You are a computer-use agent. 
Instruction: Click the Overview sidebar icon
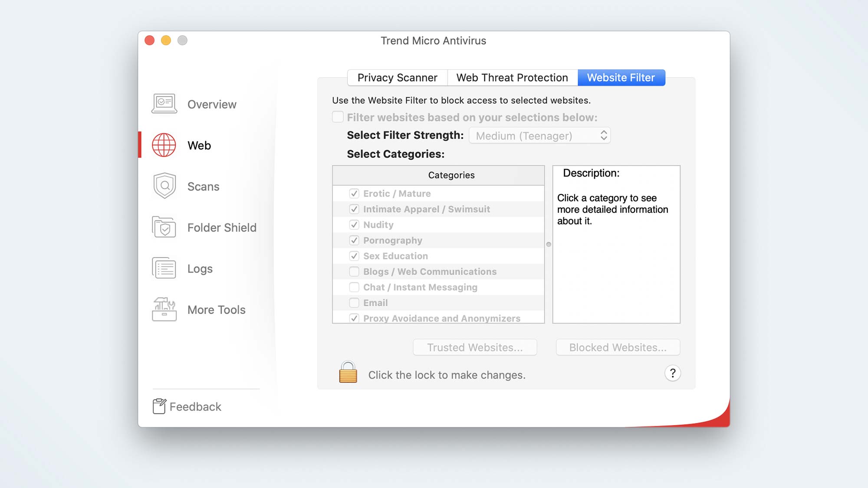[x=163, y=104]
